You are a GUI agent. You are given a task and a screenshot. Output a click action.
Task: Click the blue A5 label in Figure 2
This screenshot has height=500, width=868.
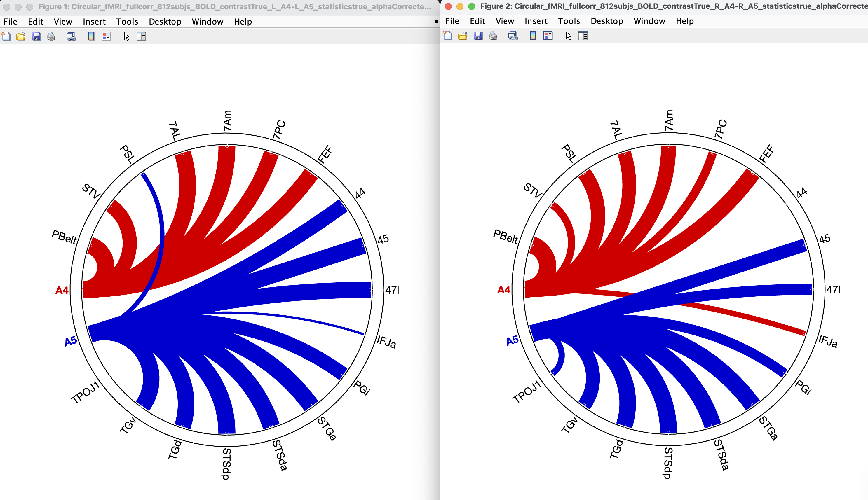point(512,341)
